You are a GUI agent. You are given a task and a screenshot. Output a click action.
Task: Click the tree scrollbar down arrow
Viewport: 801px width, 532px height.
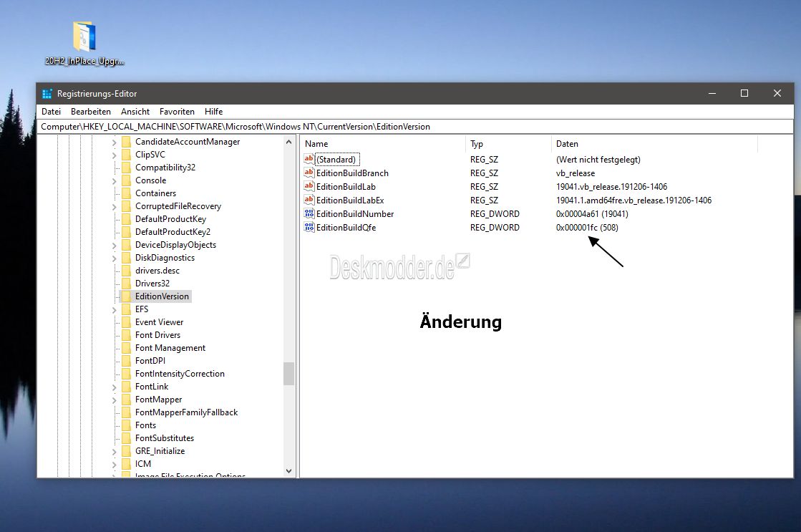click(x=289, y=470)
